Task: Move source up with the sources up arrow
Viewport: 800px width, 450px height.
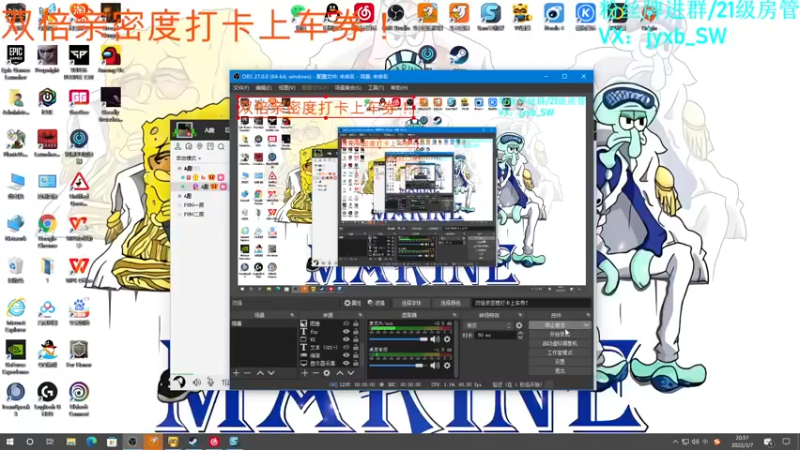Action: (340, 373)
